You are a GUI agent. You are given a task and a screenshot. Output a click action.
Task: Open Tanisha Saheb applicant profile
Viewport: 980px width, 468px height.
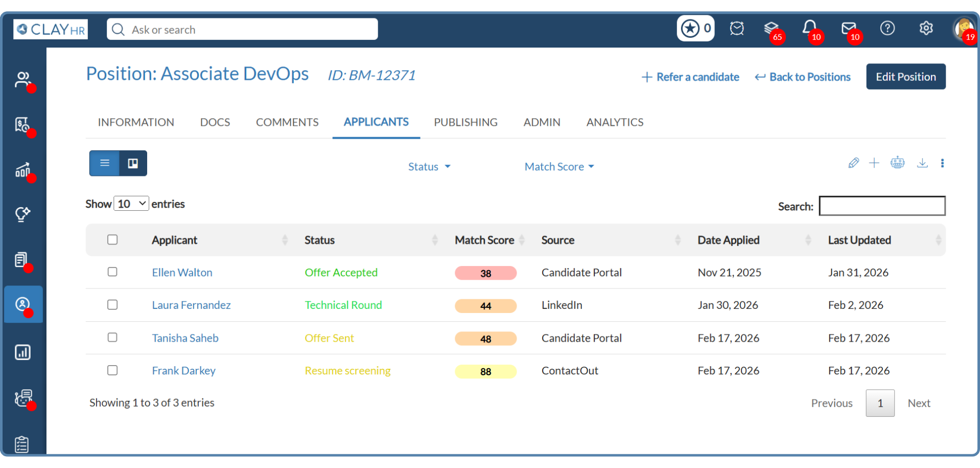coord(185,338)
